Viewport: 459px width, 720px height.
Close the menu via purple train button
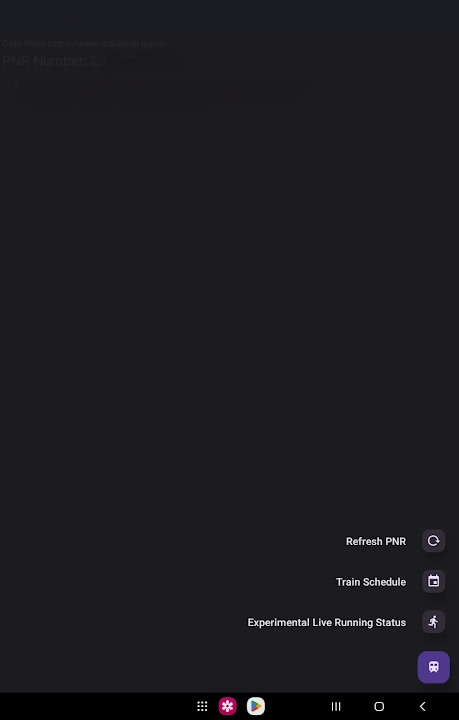433,667
